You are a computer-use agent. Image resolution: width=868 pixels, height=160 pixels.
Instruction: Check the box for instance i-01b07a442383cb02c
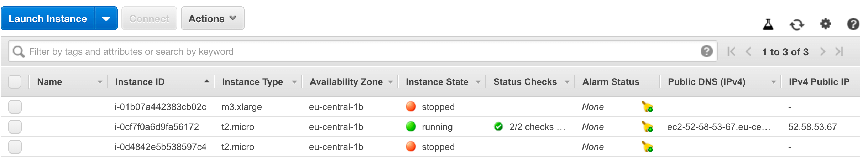(x=15, y=107)
